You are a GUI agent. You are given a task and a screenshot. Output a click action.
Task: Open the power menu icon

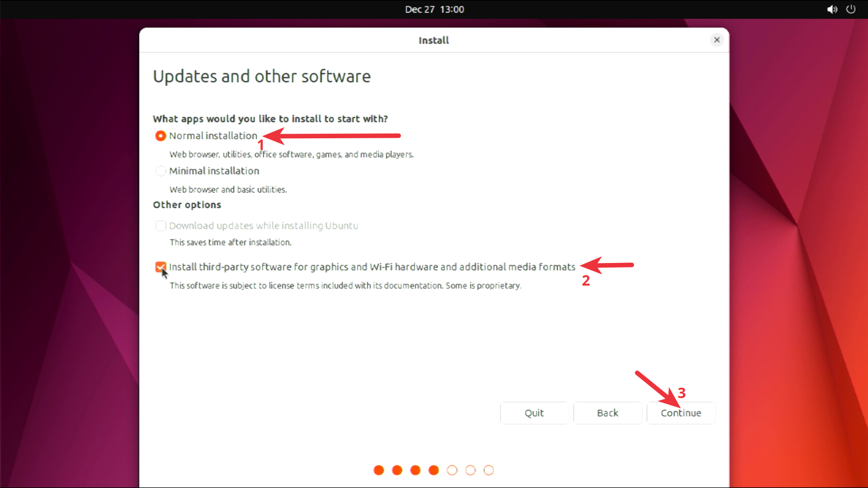click(x=851, y=9)
